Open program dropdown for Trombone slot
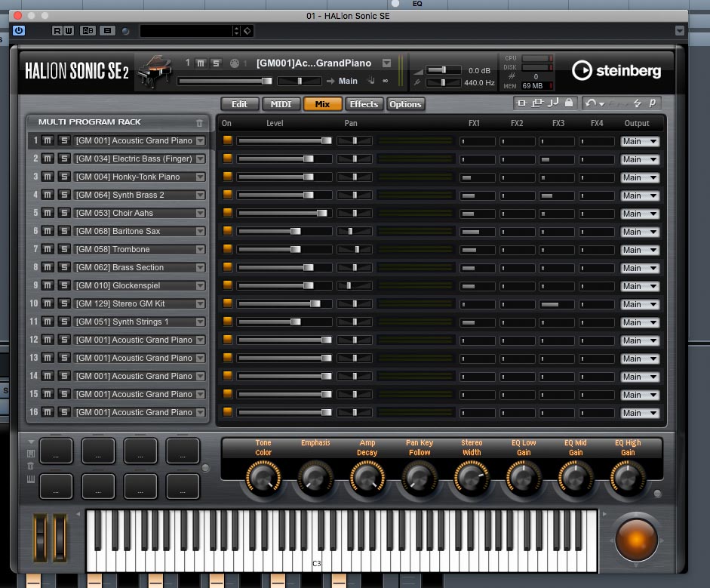 pyautogui.click(x=200, y=250)
